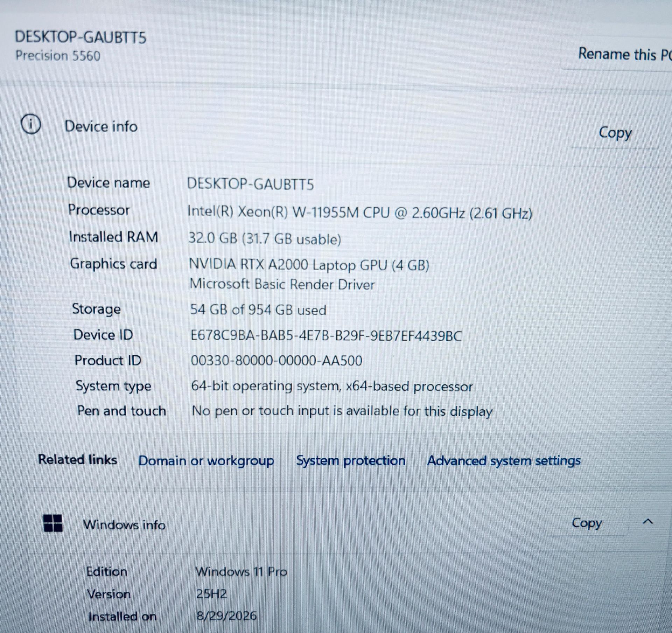
Task: Click the Edition label
Action: (107, 571)
